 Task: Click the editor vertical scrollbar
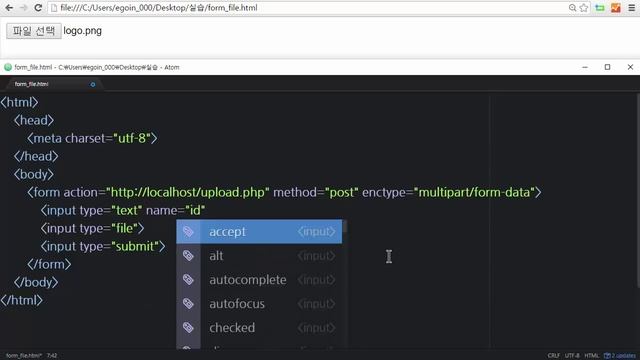point(638,191)
